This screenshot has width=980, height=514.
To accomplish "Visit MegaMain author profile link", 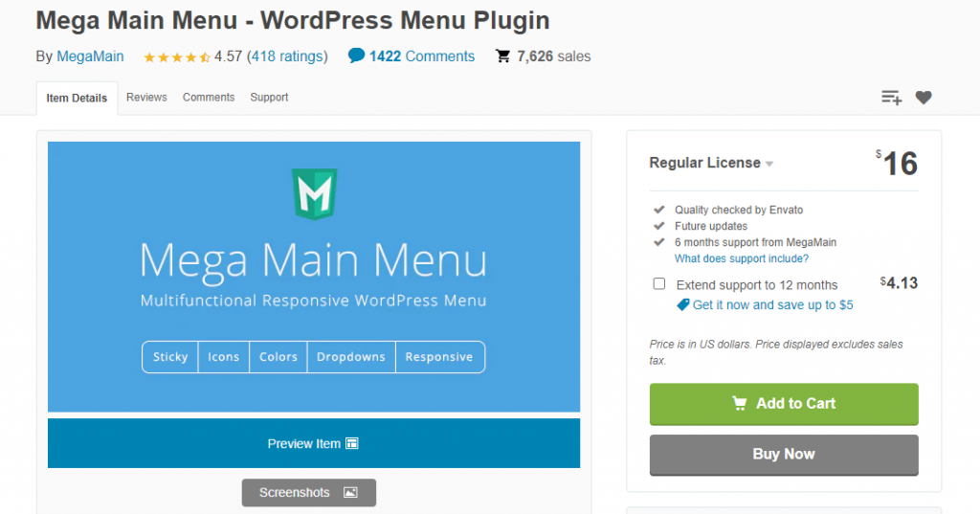I will pyautogui.click(x=90, y=56).
